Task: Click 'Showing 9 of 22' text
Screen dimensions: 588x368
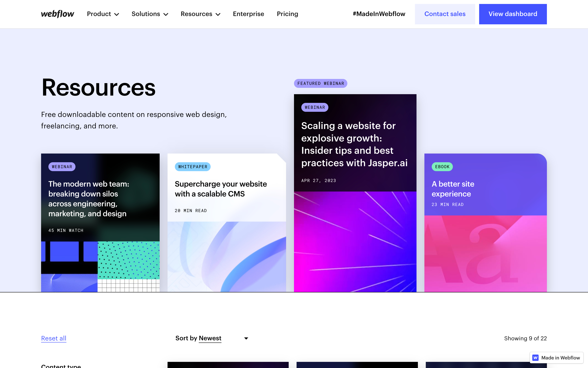Action: click(525, 338)
